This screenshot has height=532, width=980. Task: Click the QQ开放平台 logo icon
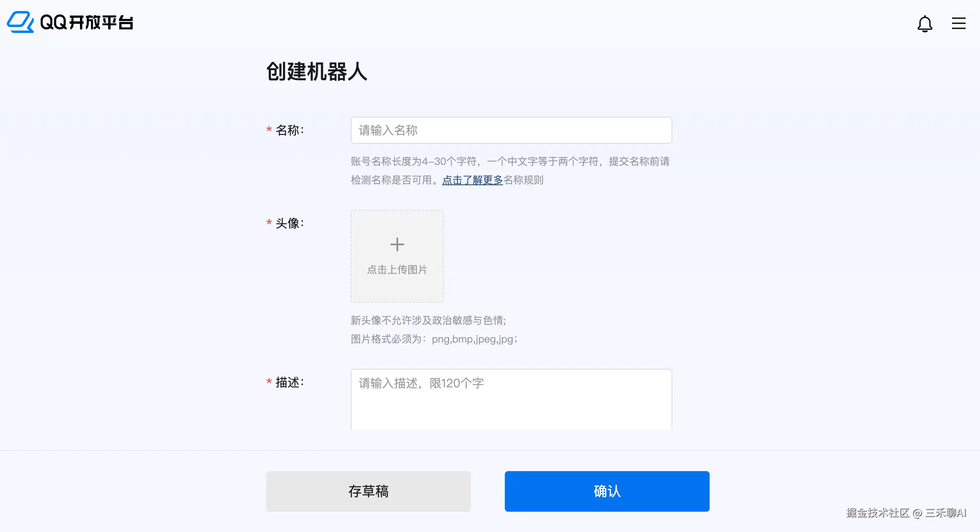[x=20, y=22]
